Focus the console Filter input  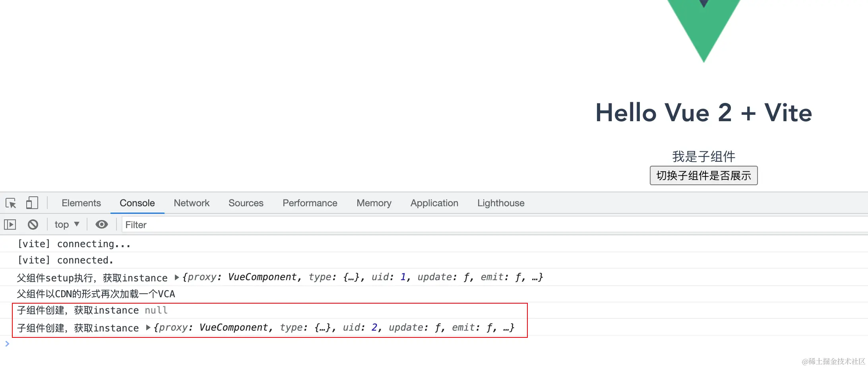tap(495, 225)
